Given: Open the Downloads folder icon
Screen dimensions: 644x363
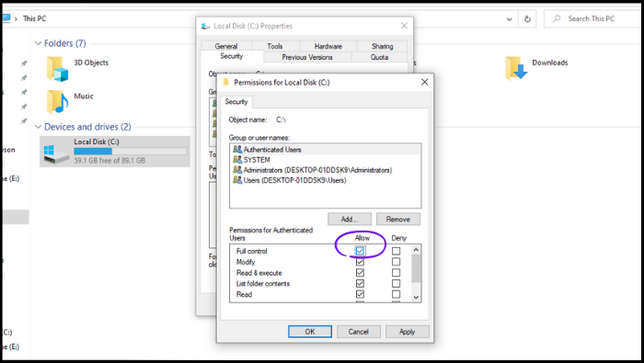Looking at the screenshot, I should (x=516, y=68).
